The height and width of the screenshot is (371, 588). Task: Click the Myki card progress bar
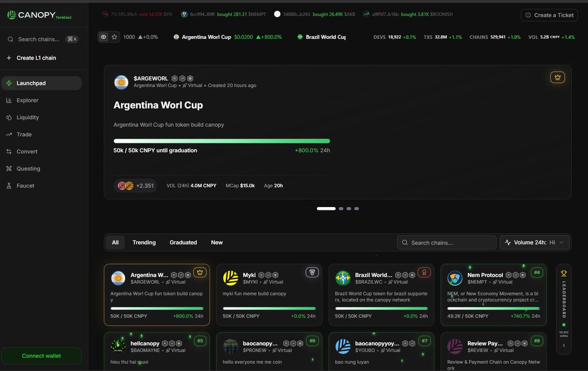click(269, 308)
